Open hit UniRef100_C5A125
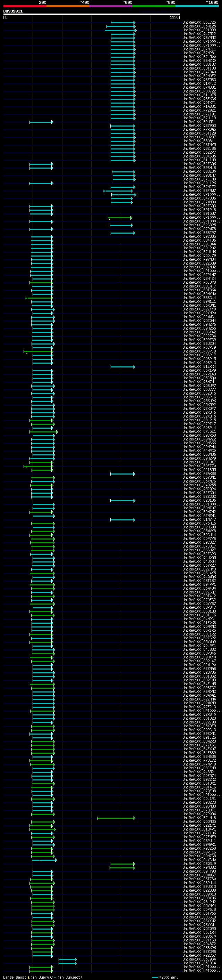Image resolution: width=222 pixels, height=980 pixels. (199, 26)
